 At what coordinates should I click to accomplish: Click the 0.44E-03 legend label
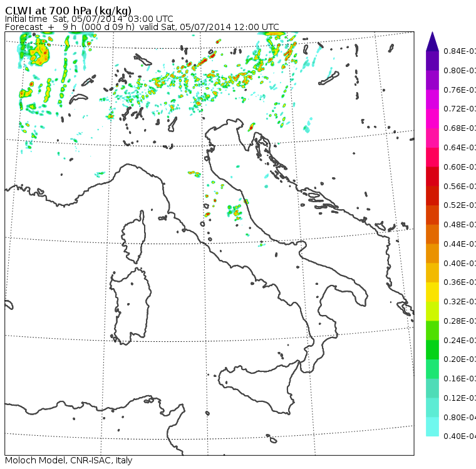[x=460, y=244]
